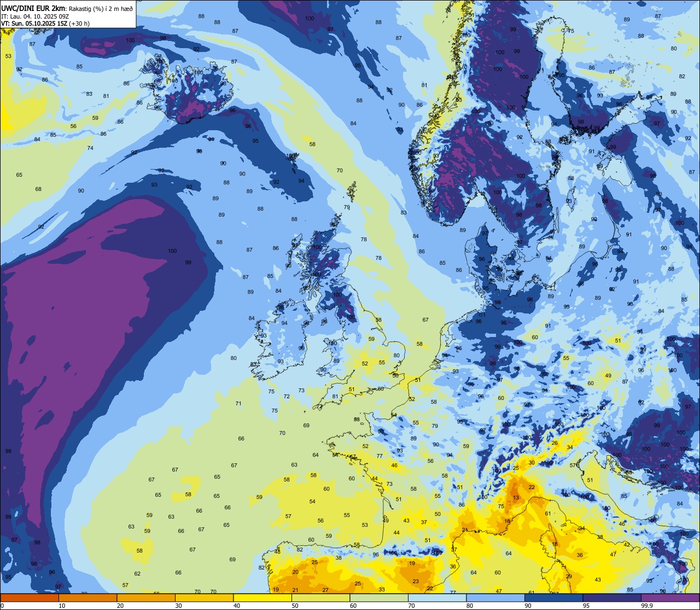This screenshot has height=610, width=700.
Task: Click the '33' humidity value on the map
Action: (382, 590)
